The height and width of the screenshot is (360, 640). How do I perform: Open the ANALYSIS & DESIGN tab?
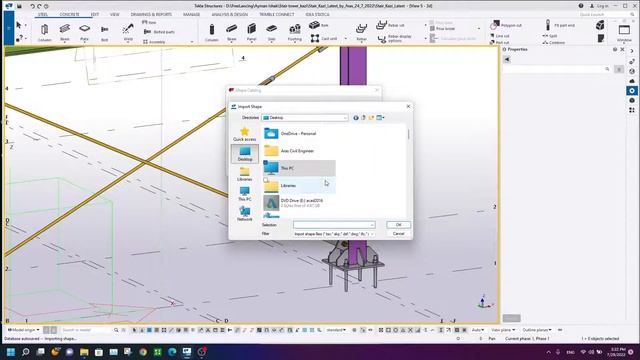229,14
